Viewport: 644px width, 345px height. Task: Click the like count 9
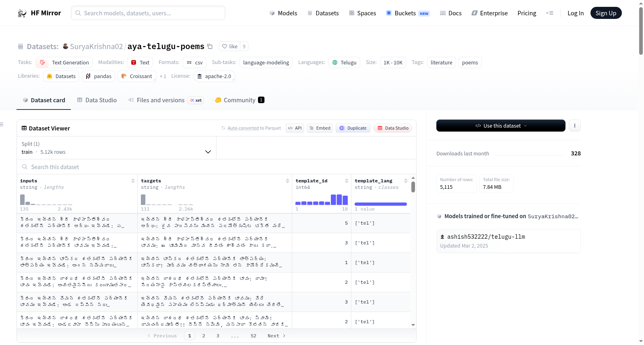point(244,46)
